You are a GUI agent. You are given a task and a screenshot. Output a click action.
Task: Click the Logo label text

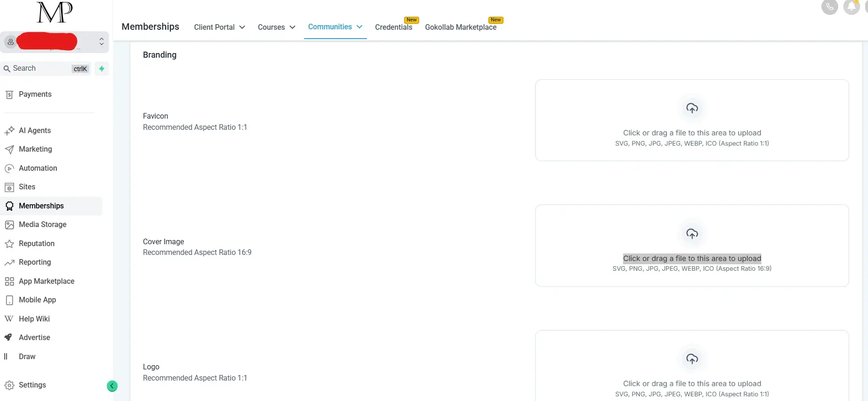(x=151, y=367)
